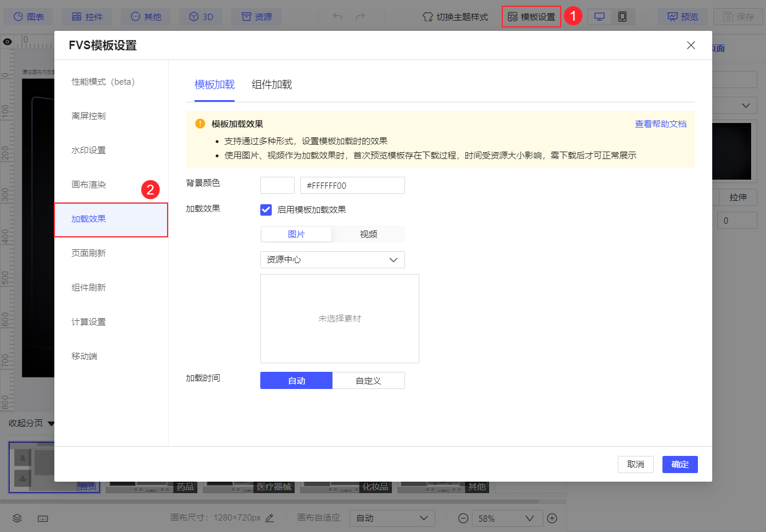The width and height of the screenshot is (766, 532).
Task: Switch to the 模板加载 tab
Action: click(215, 85)
